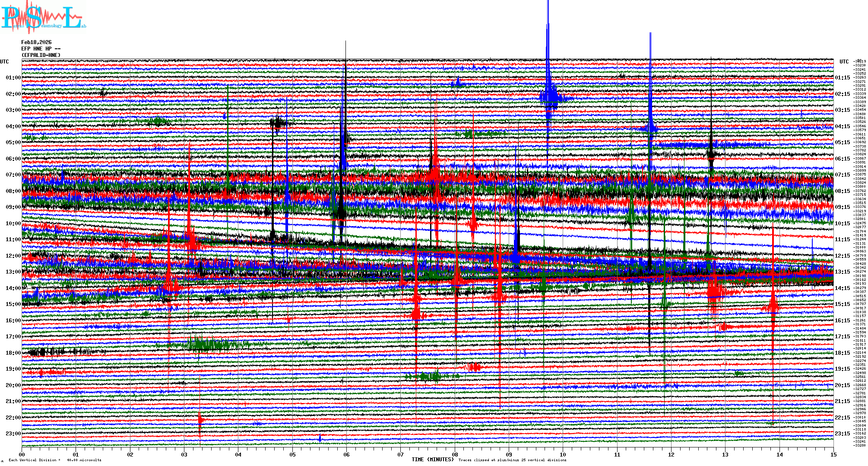Select the 07:00 hour label on left
The height and width of the screenshot is (466, 868).
[x=13, y=175]
